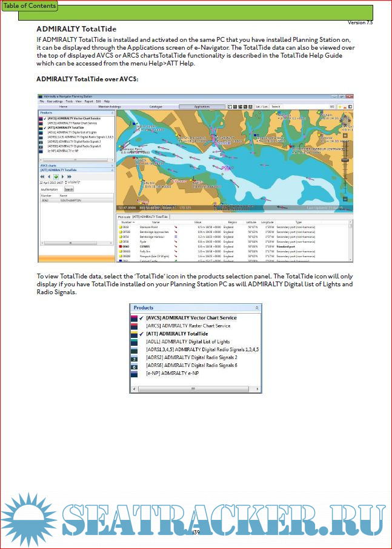This screenshot has height=549, width=392.
Task: Click the ADLL Digital List of Lights icon
Action: (135, 342)
